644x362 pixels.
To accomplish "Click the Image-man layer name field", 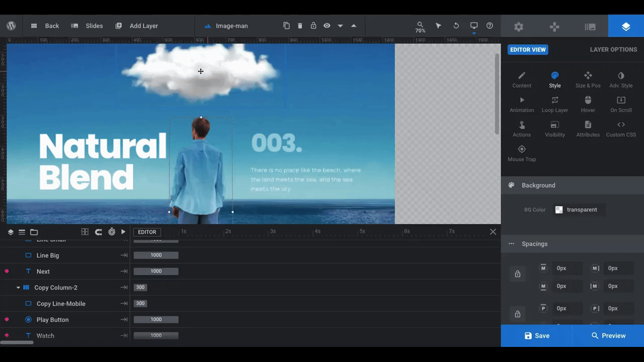I will click(x=232, y=26).
